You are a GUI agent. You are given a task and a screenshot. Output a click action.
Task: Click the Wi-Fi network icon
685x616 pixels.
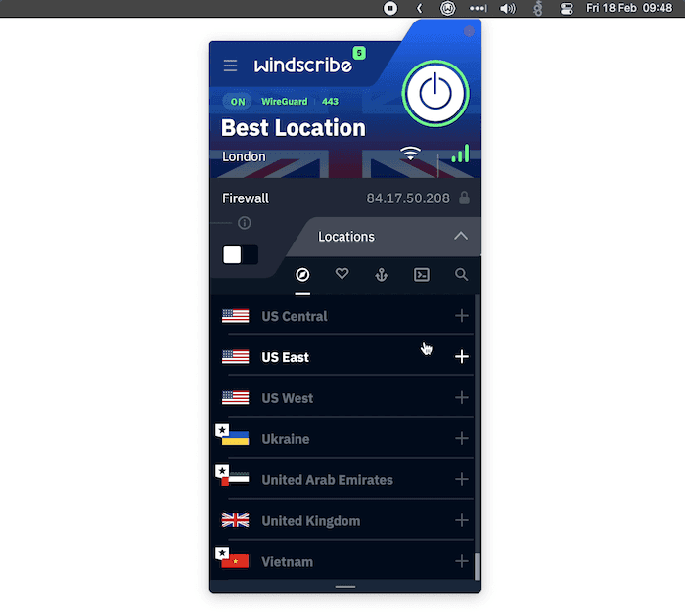(410, 153)
